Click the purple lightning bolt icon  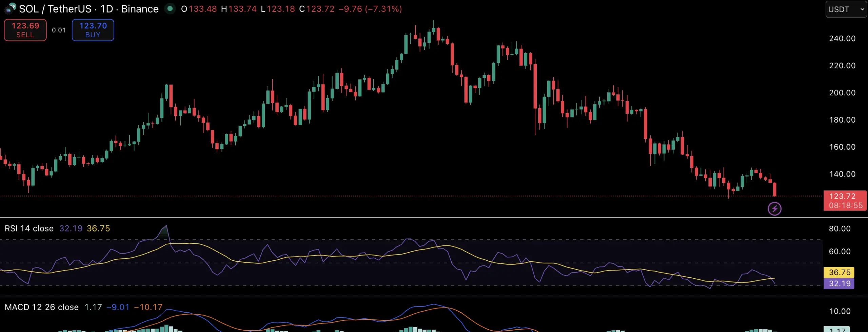click(774, 209)
